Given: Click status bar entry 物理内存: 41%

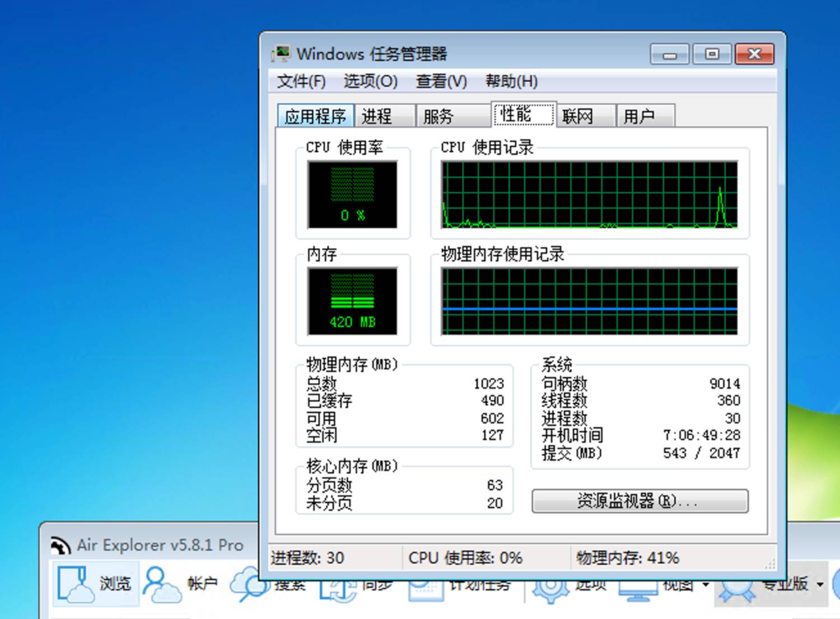Looking at the screenshot, I should [627, 558].
